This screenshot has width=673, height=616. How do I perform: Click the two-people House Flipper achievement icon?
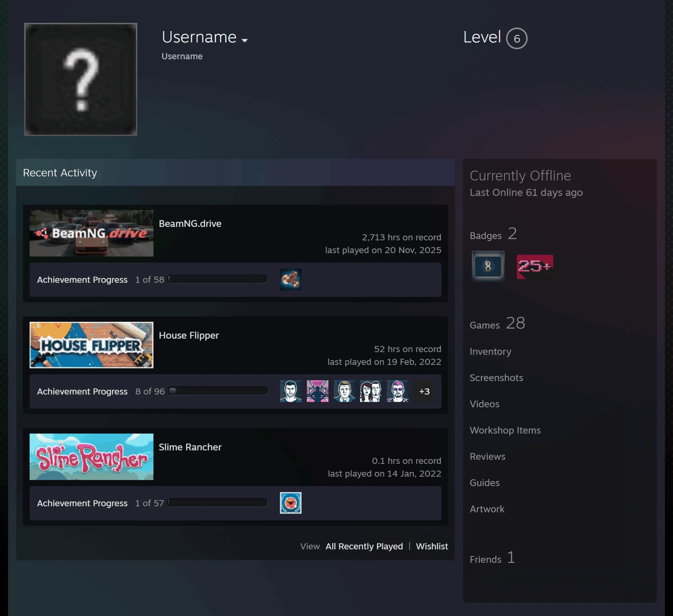point(371,391)
